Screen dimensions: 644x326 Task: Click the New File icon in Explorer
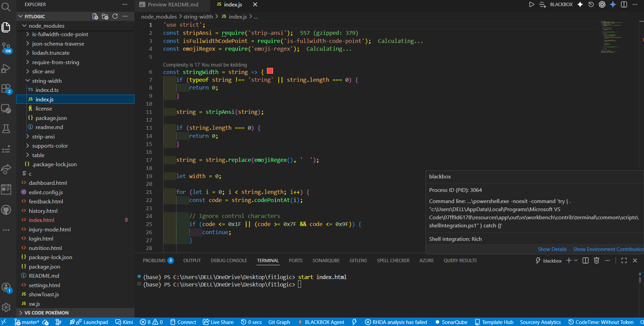95,16
